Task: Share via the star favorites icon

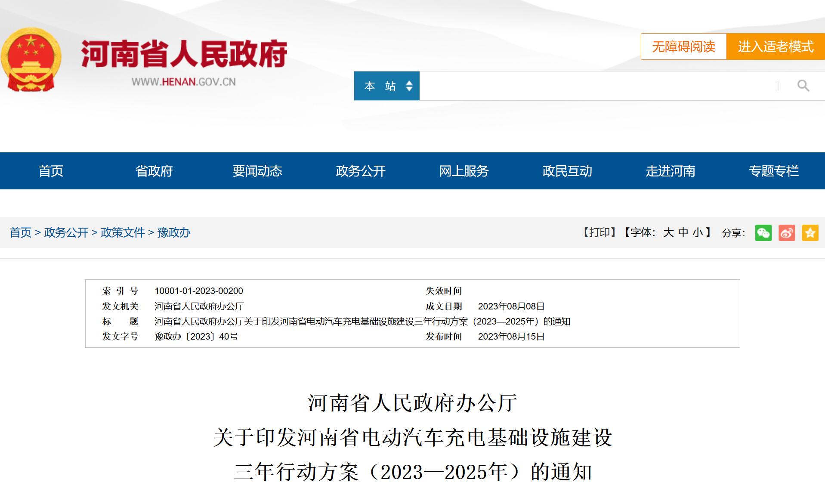Action: click(x=810, y=233)
